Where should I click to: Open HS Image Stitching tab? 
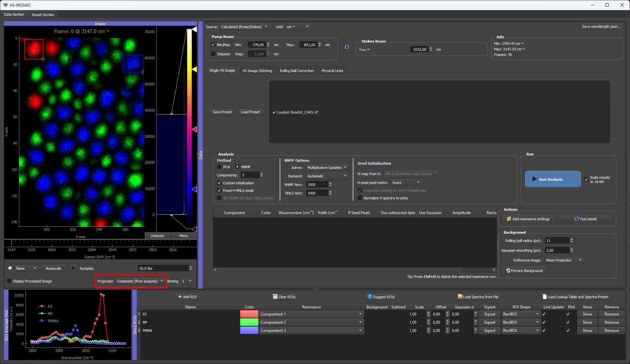point(257,71)
